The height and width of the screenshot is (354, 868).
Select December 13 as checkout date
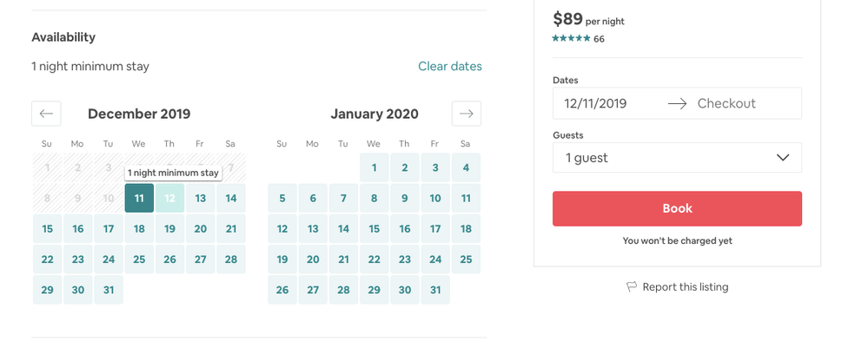201,198
